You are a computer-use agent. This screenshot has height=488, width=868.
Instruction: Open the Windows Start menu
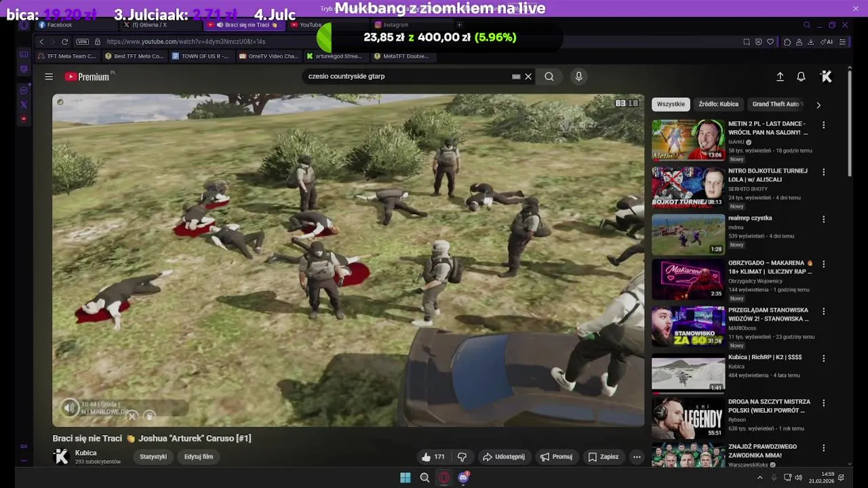(405, 478)
